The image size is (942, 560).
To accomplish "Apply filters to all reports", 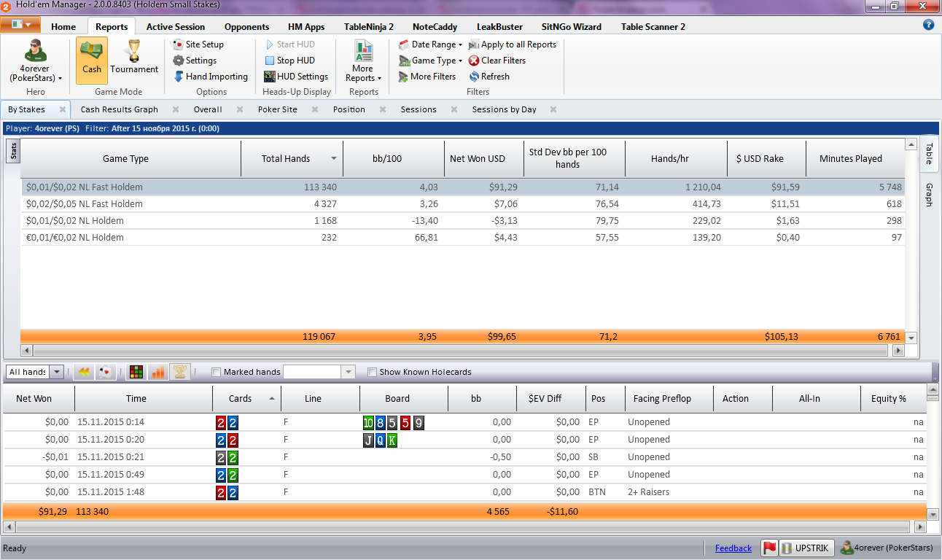I will tap(513, 44).
